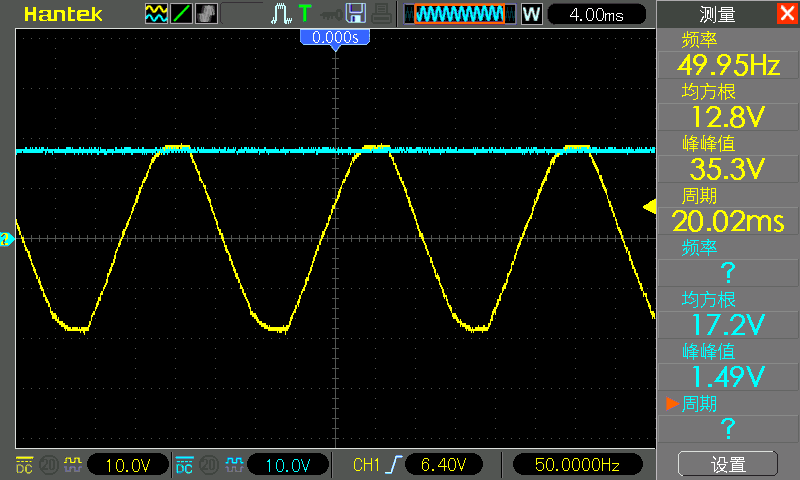Open CH2 10.0V vertical scale setting
The height and width of the screenshot is (480, 800).
click(x=287, y=465)
